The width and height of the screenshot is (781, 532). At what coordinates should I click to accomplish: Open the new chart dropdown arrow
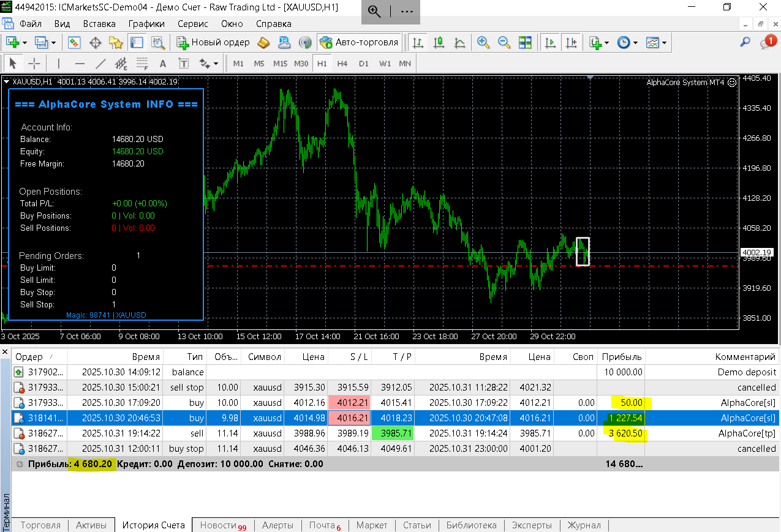pyautogui.click(x=25, y=43)
